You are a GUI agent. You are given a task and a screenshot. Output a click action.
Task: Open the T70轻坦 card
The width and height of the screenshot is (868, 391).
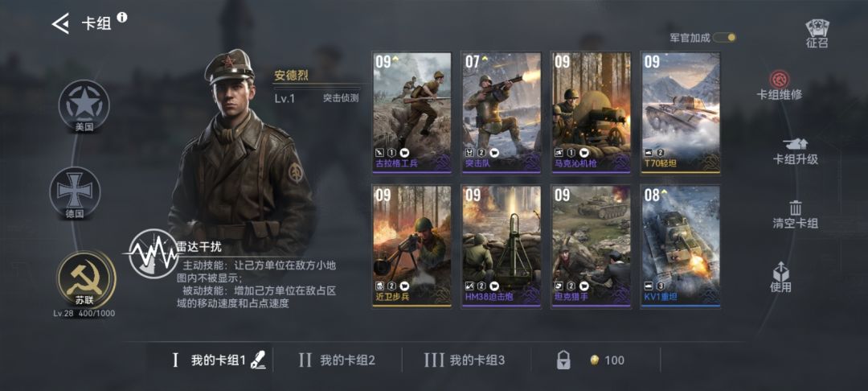click(681, 113)
